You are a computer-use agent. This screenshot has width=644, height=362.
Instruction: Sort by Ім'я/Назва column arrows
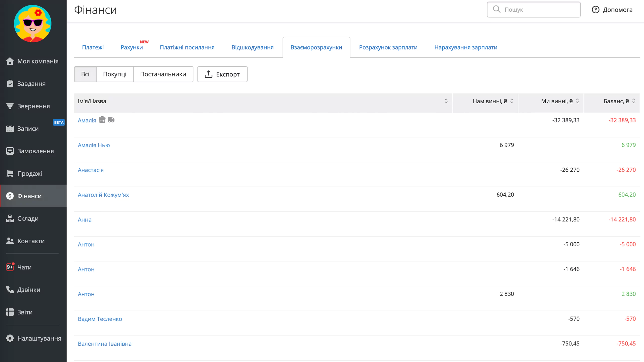coord(446,101)
